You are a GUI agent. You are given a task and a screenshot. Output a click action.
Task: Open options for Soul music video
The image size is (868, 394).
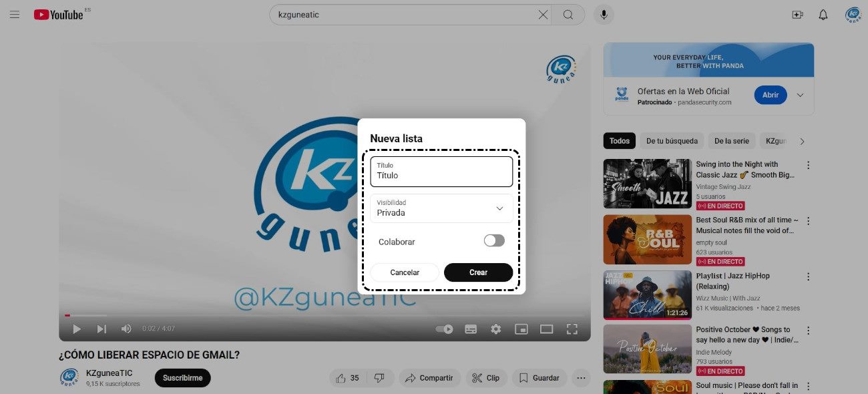(808, 386)
